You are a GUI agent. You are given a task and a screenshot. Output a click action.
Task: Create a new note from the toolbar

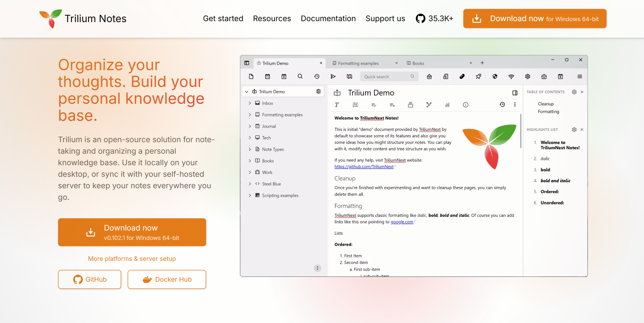tap(251, 77)
